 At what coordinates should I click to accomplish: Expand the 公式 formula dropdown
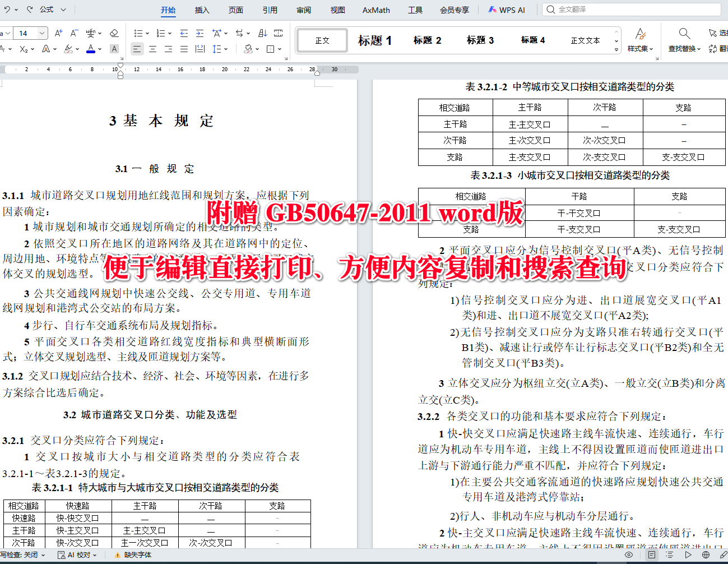click(x=63, y=9)
